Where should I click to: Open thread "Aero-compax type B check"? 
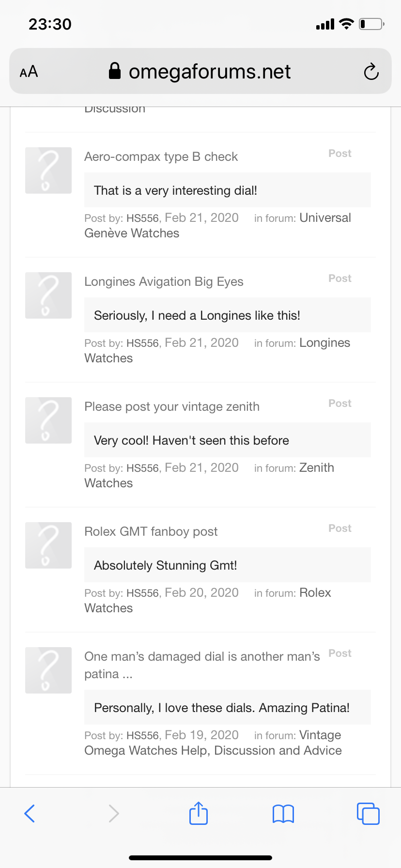tap(161, 157)
